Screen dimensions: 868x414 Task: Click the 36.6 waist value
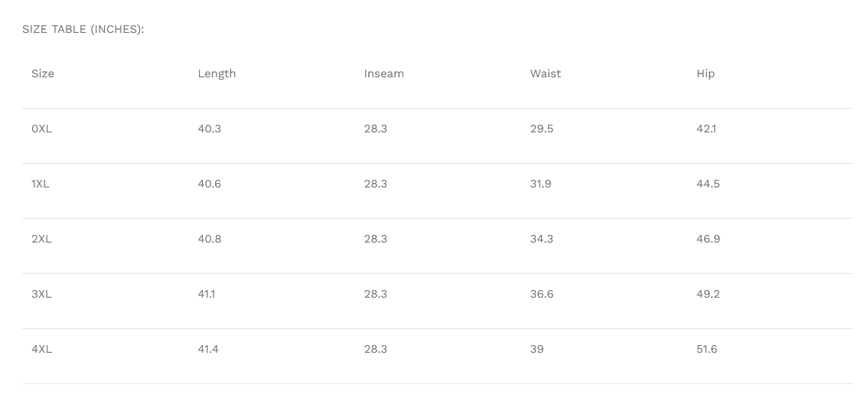541,294
